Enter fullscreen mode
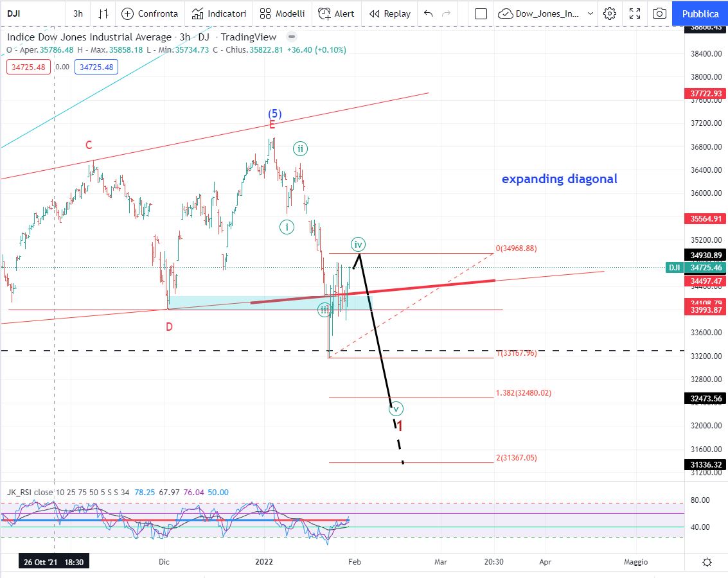Screen dimensions: 728x578 click(635, 14)
